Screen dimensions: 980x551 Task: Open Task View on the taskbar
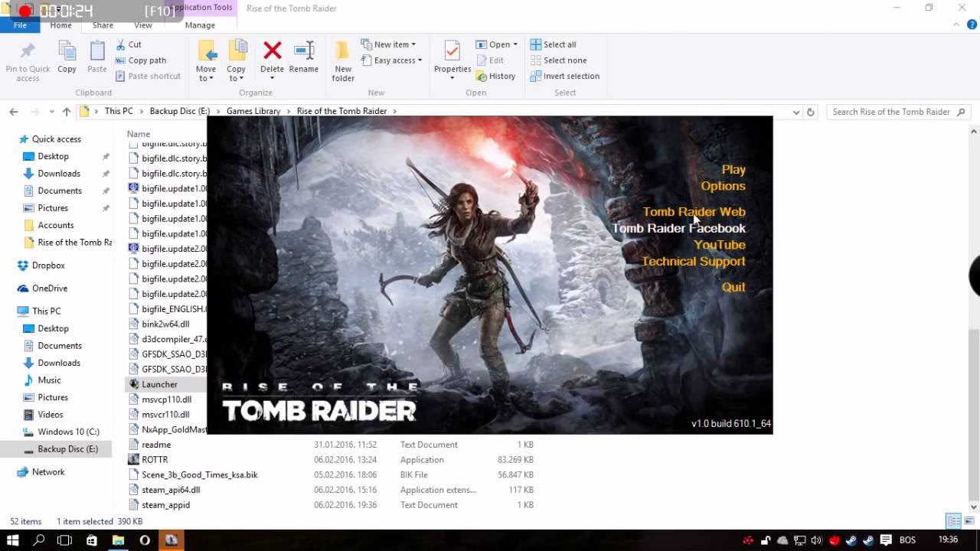tap(65, 540)
